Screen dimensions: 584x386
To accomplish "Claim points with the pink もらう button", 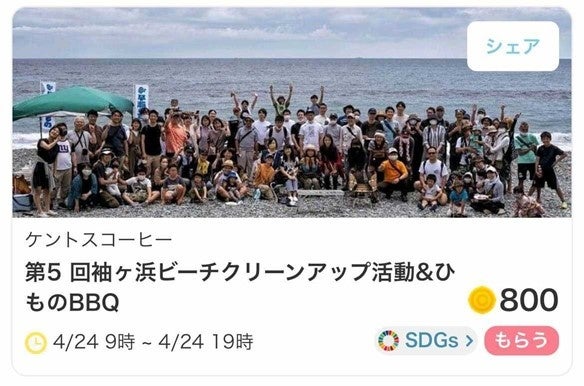I will tap(521, 340).
